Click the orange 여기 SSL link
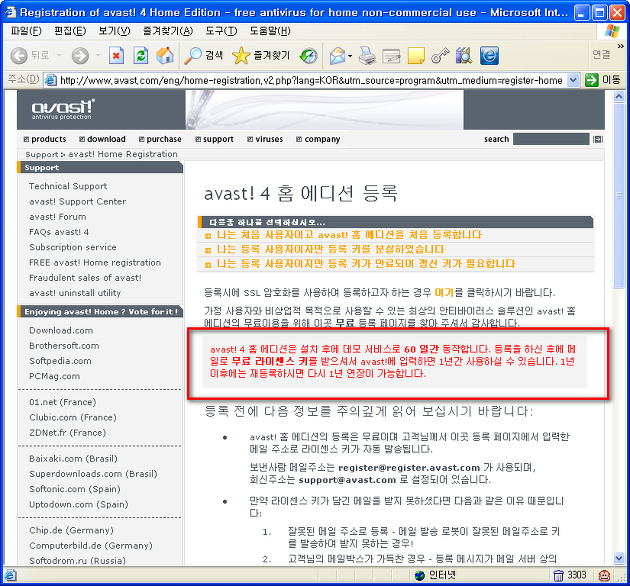The image size is (630, 586). [x=444, y=293]
